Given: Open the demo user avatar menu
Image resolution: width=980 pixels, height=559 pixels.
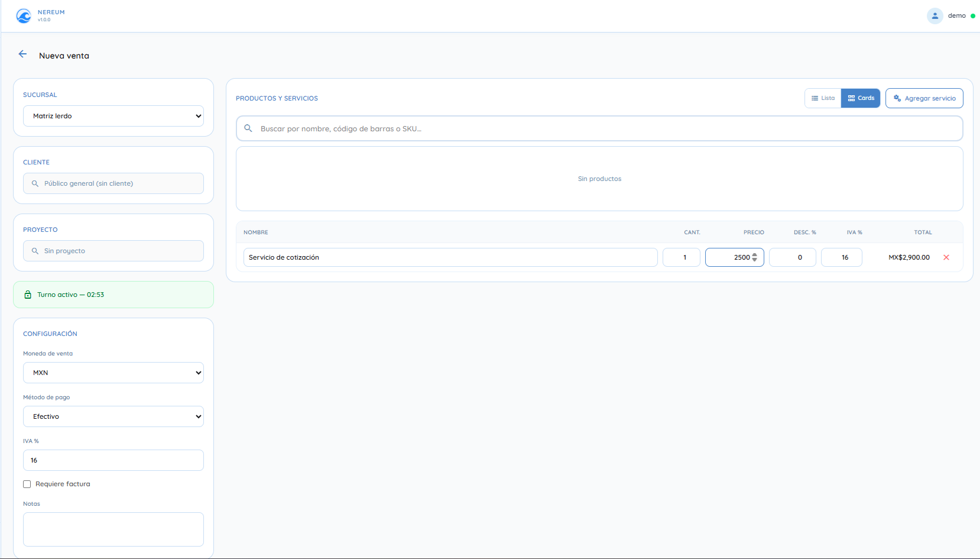Looking at the screenshot, I should coord(934,16).
